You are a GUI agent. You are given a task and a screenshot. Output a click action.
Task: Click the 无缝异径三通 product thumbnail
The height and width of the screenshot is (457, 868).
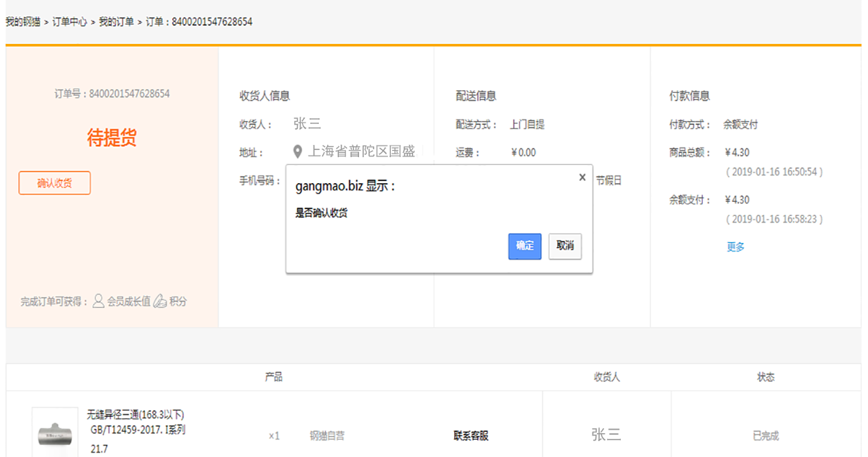(55, 434)
